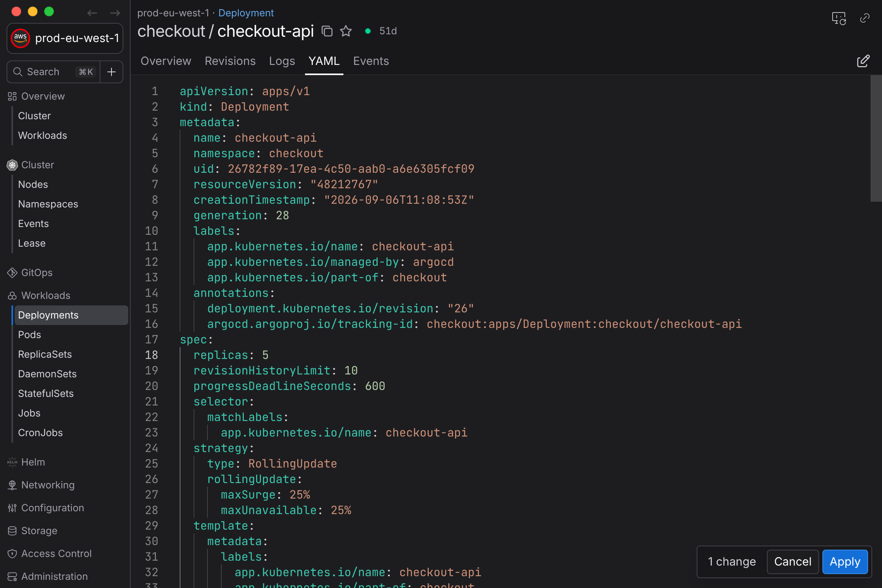Viewport: 882px width, 588px height.
Task: Expand the Configuration section
Action: [53, 508]
